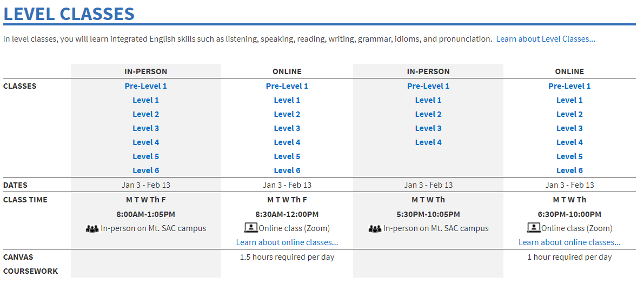Select Level 6 in evening online column
The width and height of the screenshot is (644, 283).
570,170
